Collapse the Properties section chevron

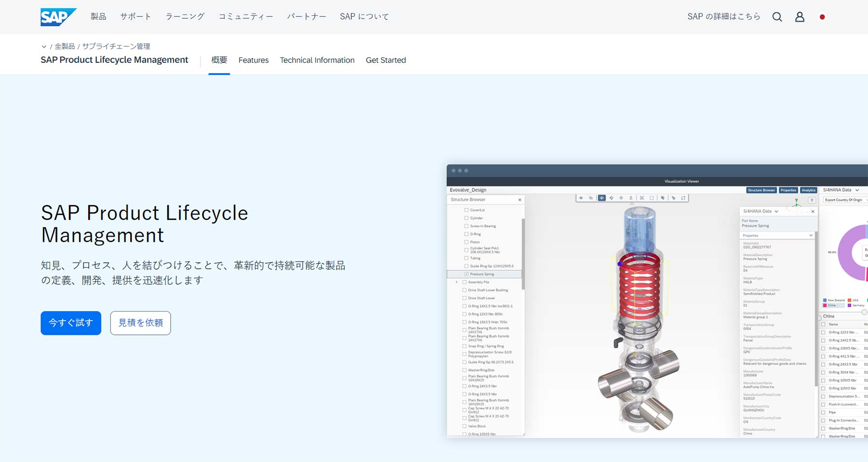tap(811, 236)
